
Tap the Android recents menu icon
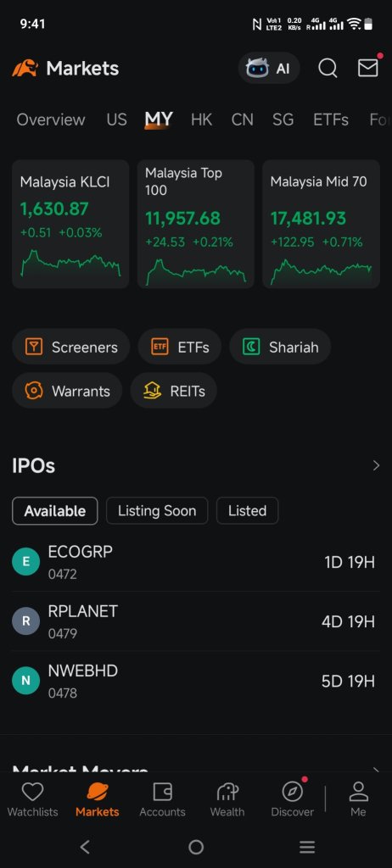pos(307,847)
